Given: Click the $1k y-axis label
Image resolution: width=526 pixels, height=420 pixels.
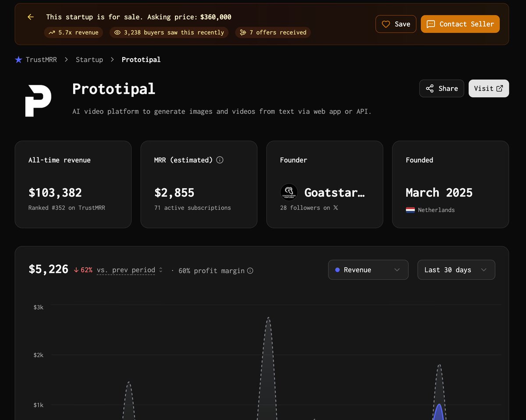Looking at the screenshot, I should point(39,405).
